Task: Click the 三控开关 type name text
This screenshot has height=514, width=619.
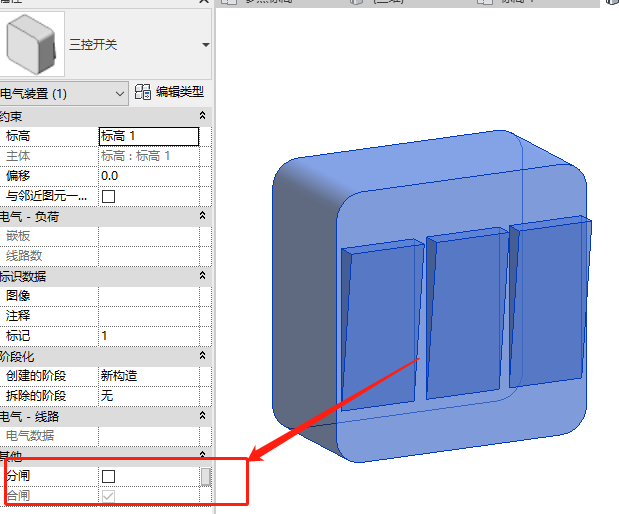Action: [93, 44]
